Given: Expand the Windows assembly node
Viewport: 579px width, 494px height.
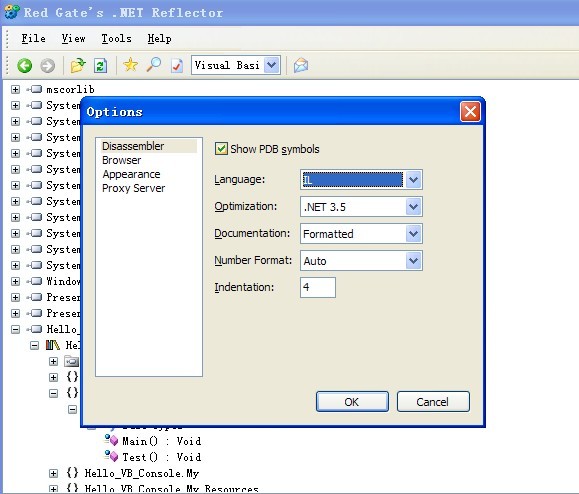Looking at the screenshot, I should click(x=15, y=281).
